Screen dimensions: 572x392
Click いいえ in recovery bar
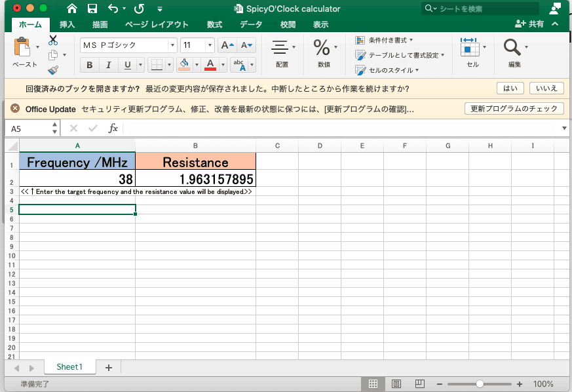point(546,88)
